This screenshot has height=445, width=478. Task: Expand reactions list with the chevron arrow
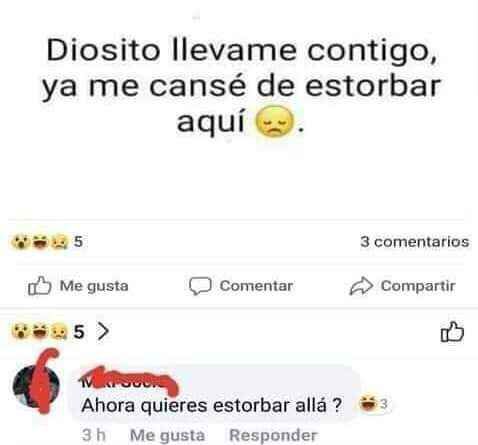(x=103, y=332)
